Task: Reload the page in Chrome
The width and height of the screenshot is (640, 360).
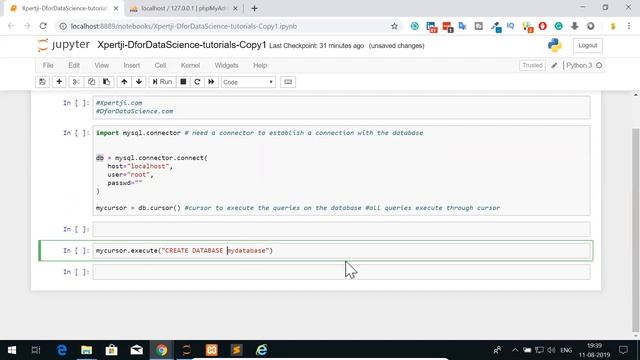Action: (x=43, y=26)
